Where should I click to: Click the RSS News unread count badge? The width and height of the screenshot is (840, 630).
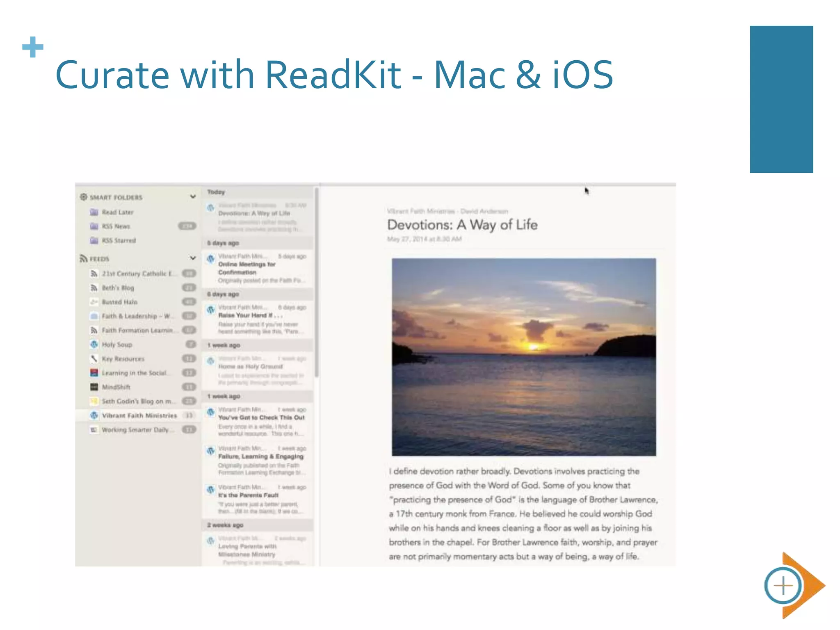pos(187,226)
